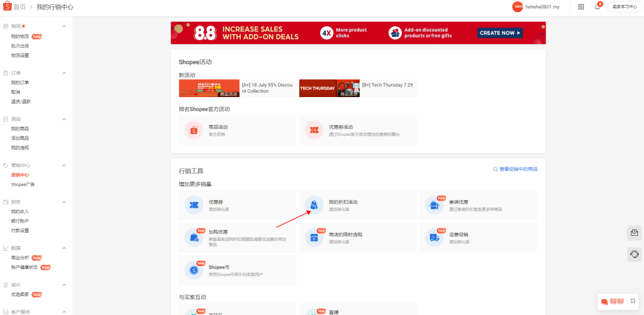This screenshot has width=644, height=315.
Task: Open 优选卖家 in the sidebar
Action: (x=20, y=295)
